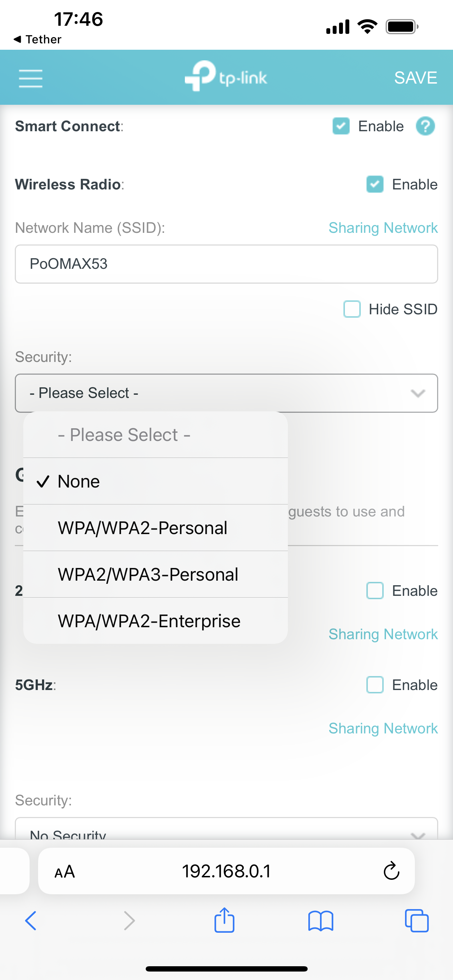This screenshot has width=453, height=980.
Task: Tap the Safari share icon
Action: point(224,920)
